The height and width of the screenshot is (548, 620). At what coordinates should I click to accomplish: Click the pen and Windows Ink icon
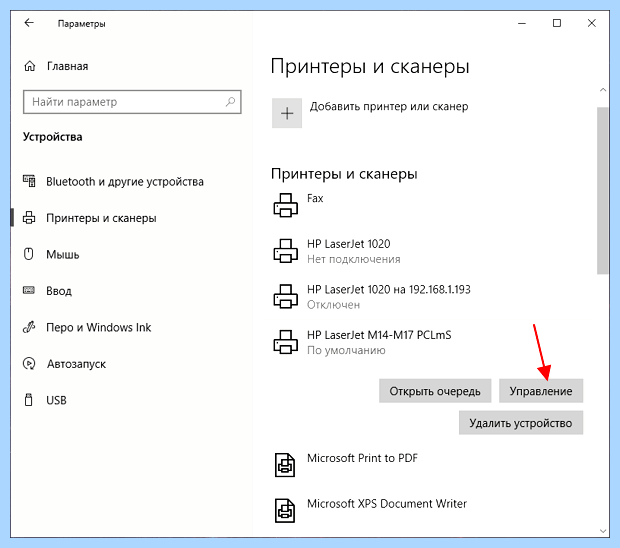tap(29, 327)
